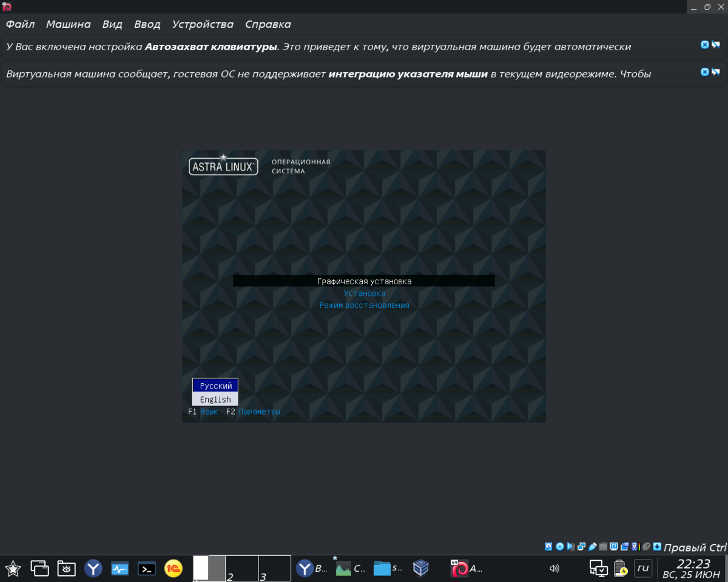Click keyboard capture arrow indicator
The width and height of the screenshot is (728, 582).
(657, 546)
